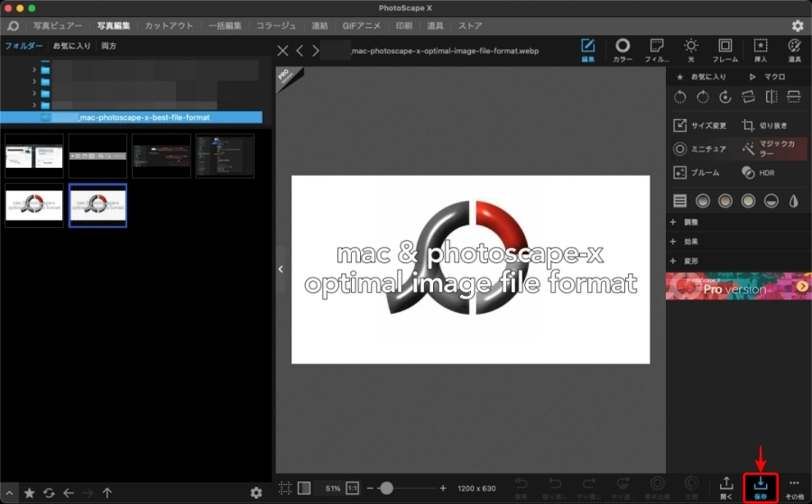Click the 光 light effects icon

(x=691, y=50)
